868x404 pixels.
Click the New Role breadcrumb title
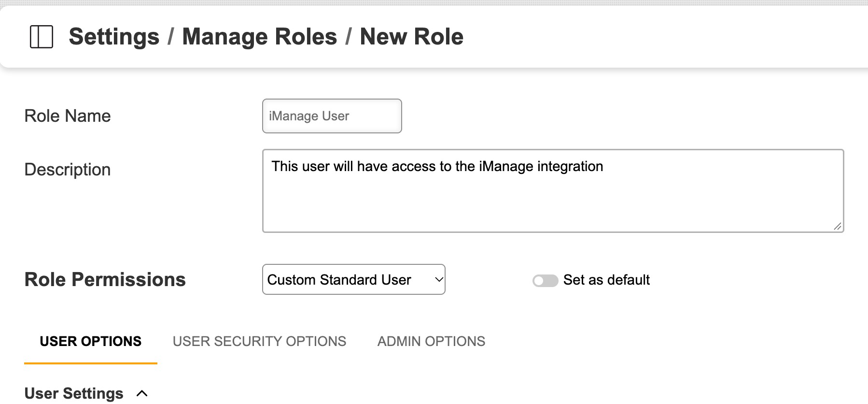tap(411, 37)
